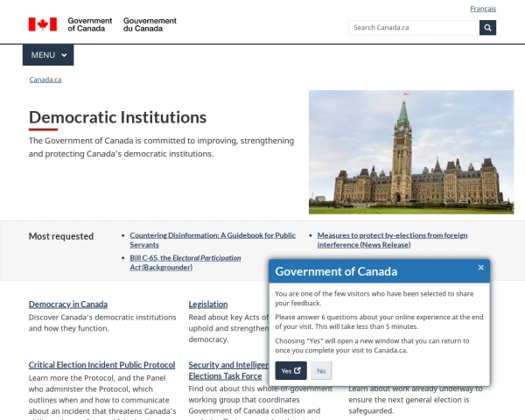Focus the Search Canada.ca field
This screenshot has height=420, width=525.
pyautogui.click(x=414, y=28)
